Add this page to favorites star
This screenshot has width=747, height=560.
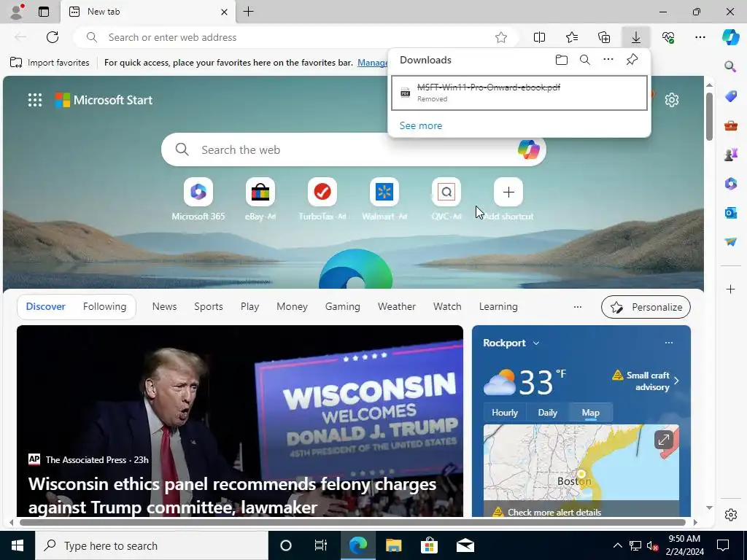click(x=500, y=37)
